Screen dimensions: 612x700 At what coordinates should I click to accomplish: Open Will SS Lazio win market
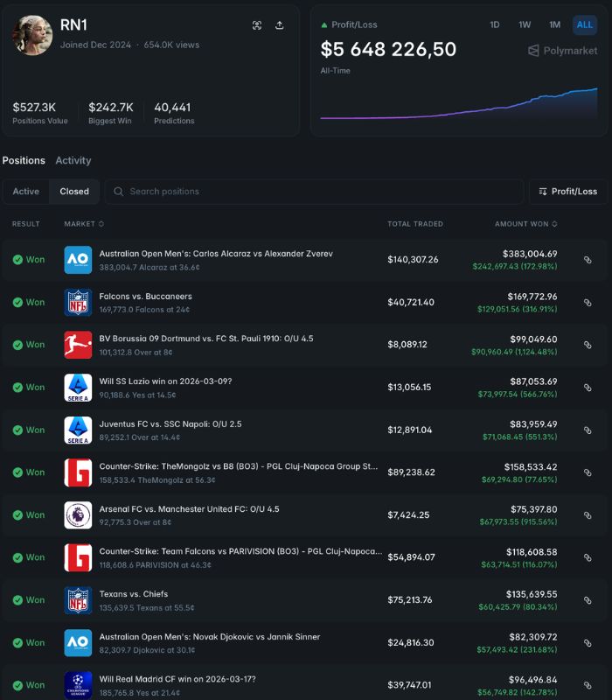tap(165, 381)
